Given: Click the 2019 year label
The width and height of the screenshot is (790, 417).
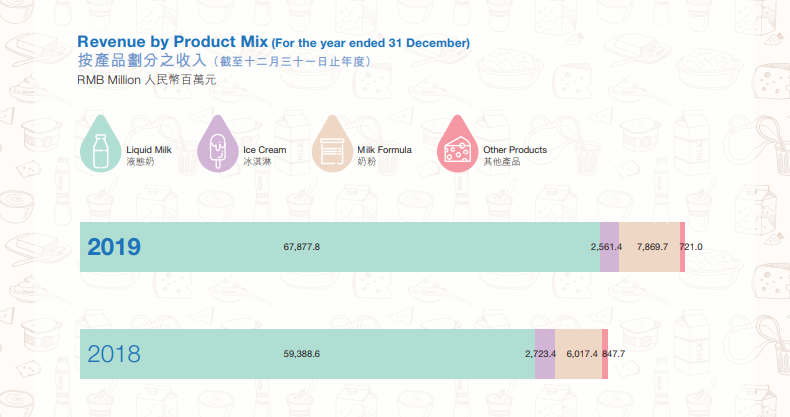Looking at the screenshot, I should click(x=113, y=247).
